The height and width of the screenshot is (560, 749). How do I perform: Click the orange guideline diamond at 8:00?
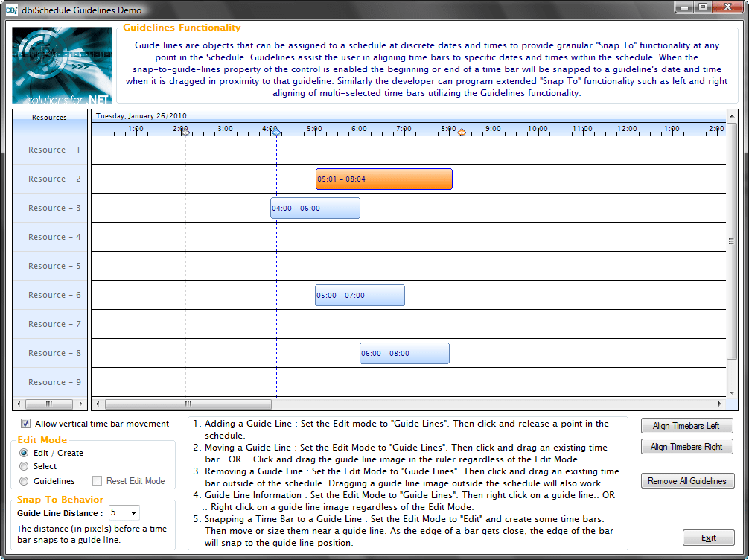pos(462,132)
